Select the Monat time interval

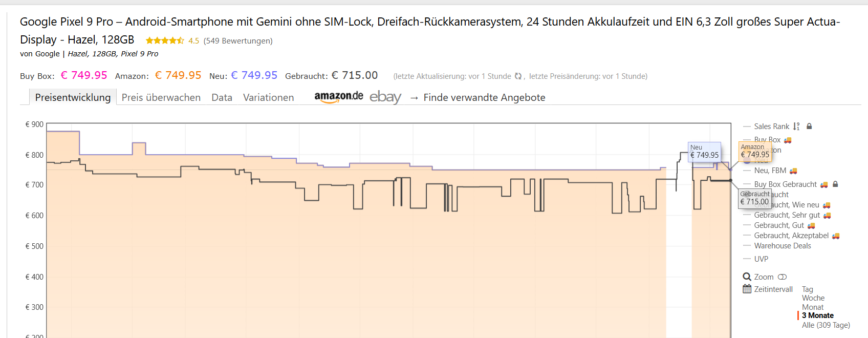813,307
